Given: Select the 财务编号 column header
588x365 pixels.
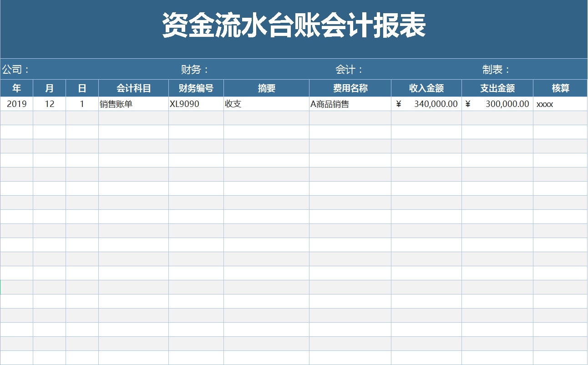Looking at the screenshot, I should tap(196, 88).
